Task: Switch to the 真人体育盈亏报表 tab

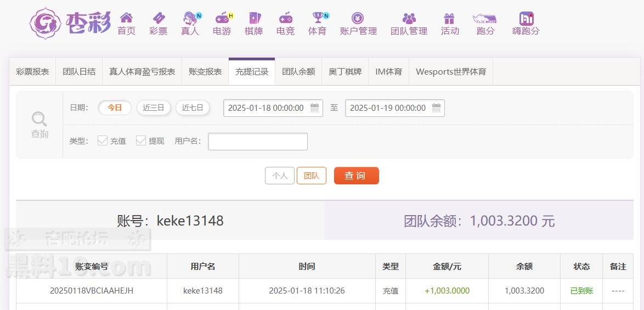Action: 142,71
